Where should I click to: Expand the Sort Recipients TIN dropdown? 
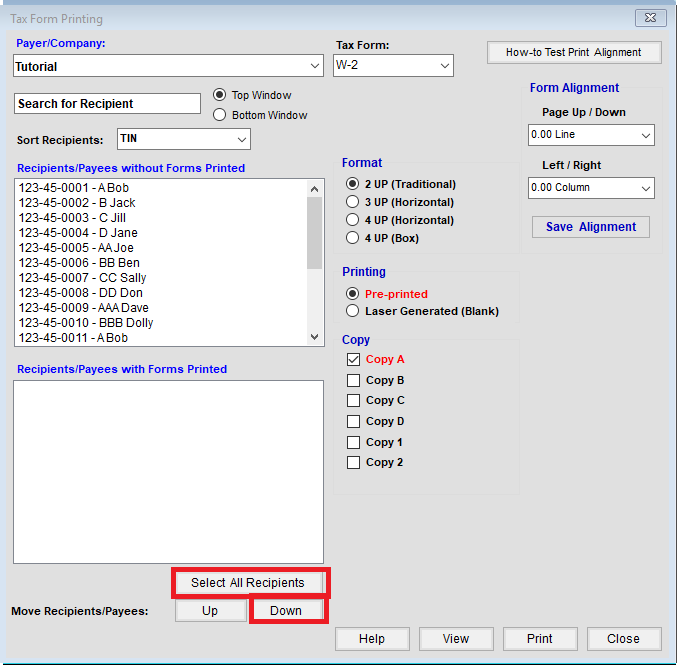184,139
